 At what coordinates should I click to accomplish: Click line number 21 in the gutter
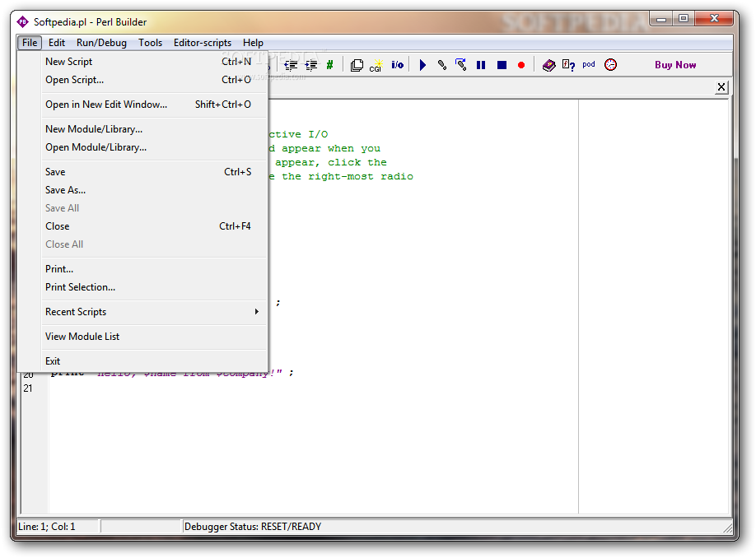(28, 388)
